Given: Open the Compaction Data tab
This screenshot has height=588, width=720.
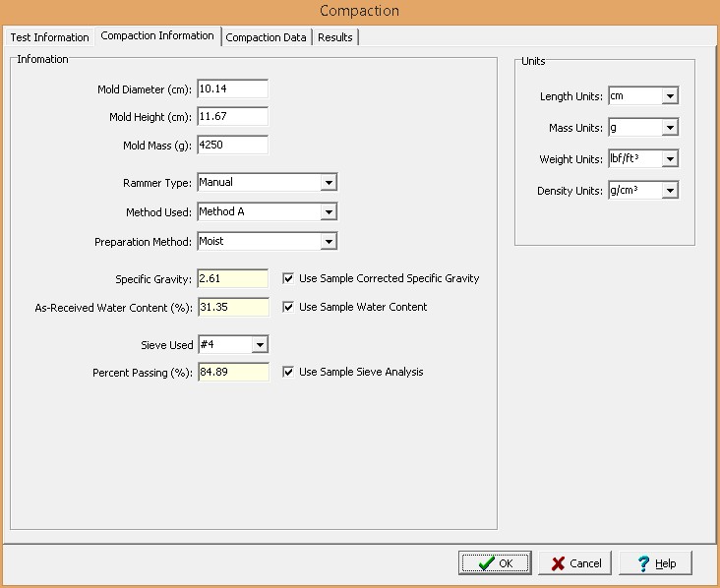Looking at the screenshot, I should [267, 37].
